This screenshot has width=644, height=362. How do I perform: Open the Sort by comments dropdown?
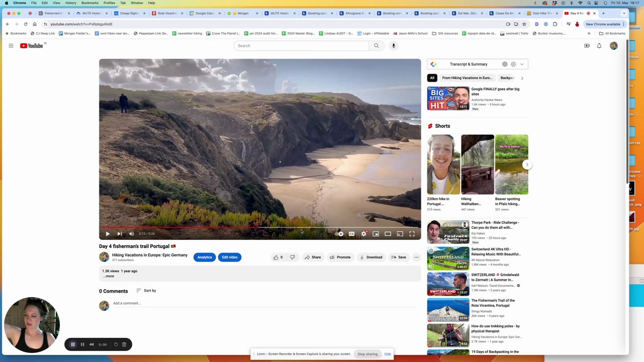(146, 291)
